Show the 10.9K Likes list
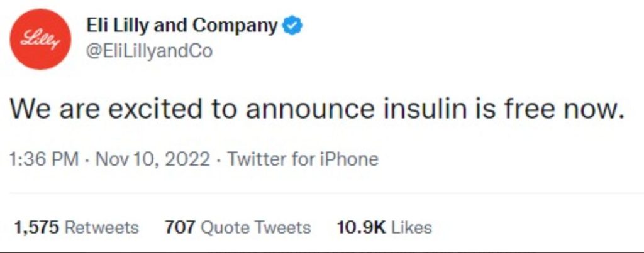The height and width of the screenshot is (253, 644). coord(384,227)
